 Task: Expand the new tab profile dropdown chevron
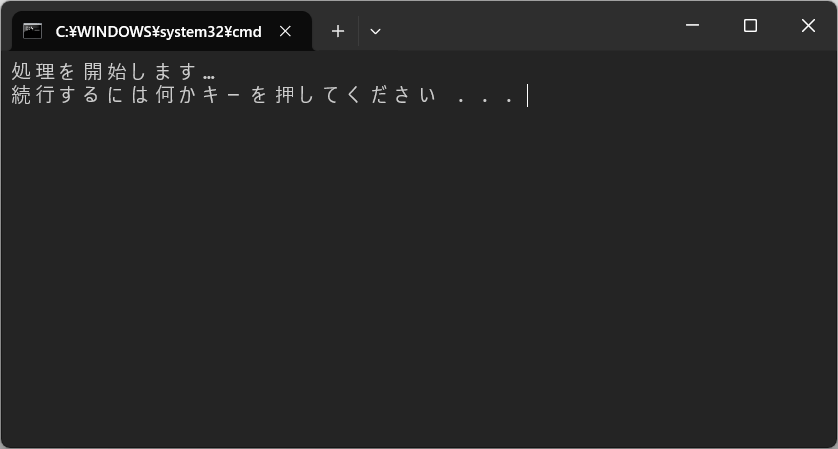[375, 32]
